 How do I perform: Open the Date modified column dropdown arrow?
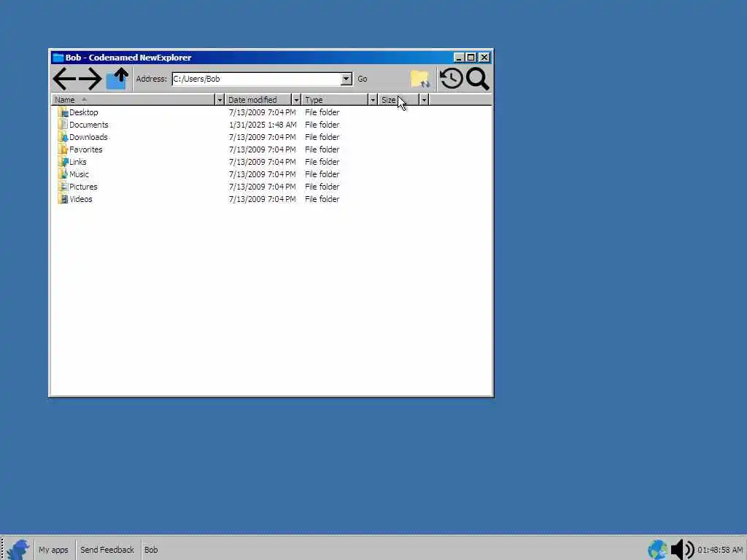tap(296, 100)
